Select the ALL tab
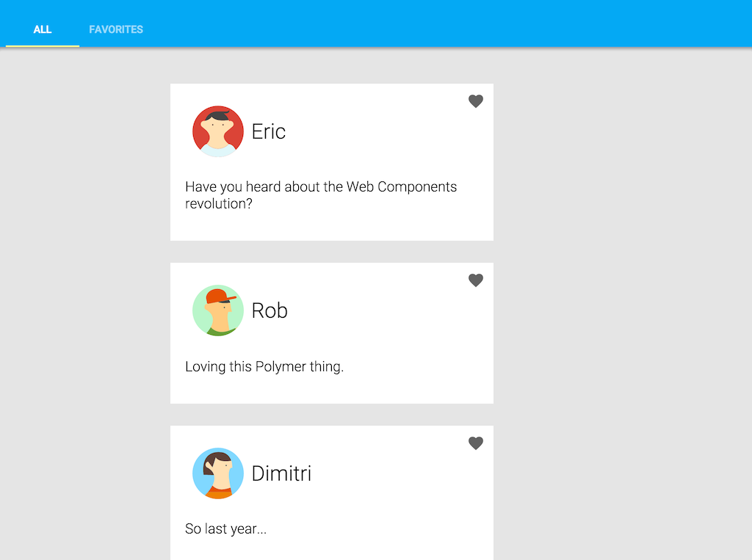 click(42, 29)
